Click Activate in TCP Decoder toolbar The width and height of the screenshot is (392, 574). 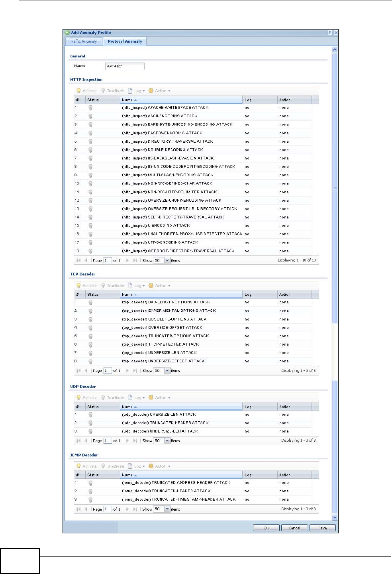[x=86, y=286]
